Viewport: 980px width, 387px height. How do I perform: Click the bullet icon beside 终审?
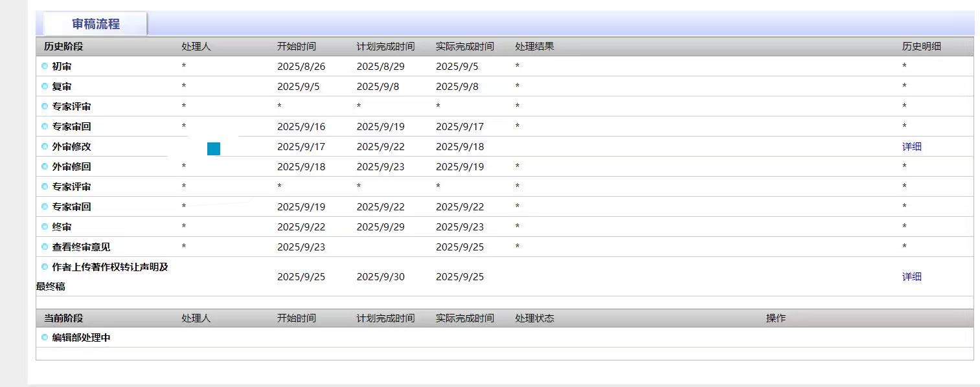coord(45,227)
